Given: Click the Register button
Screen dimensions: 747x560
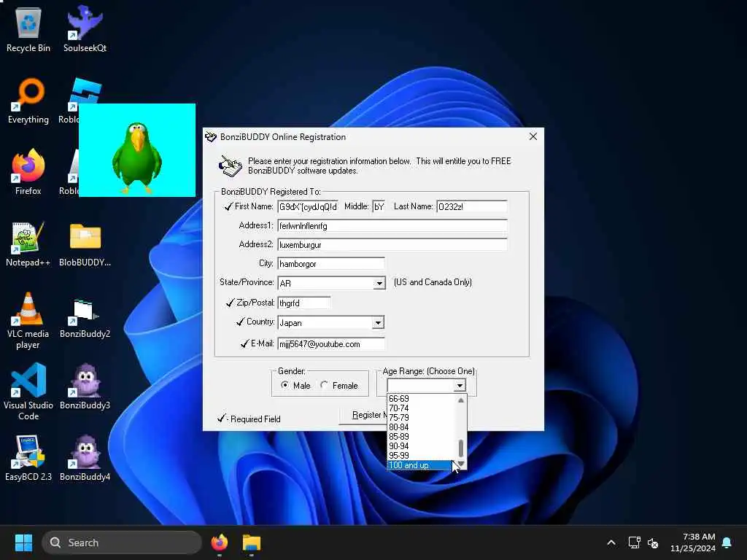Looking at the screenshot, I should coord(363,415).
